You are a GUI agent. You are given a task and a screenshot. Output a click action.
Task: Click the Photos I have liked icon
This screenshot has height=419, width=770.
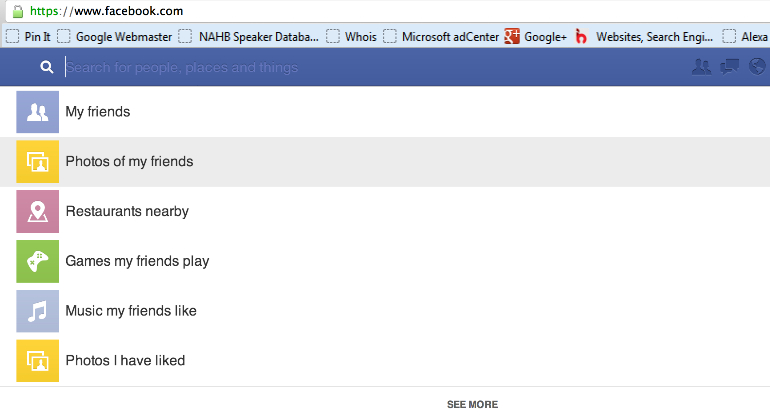point(37,360)
